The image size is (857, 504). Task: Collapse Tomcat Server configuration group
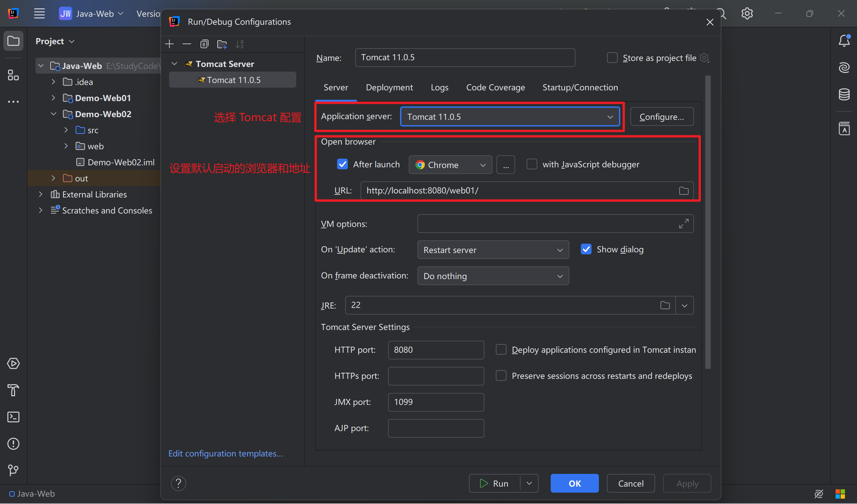(174, 64)
